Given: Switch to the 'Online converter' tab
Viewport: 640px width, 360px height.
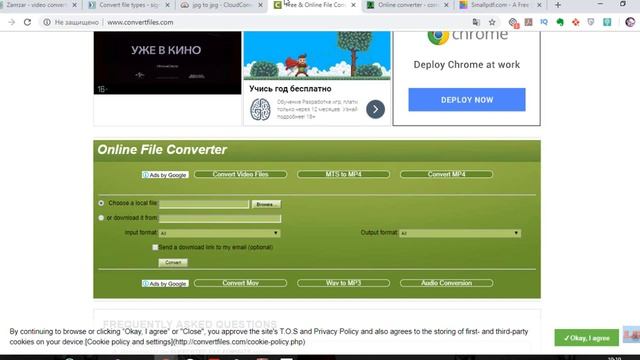Looking at the screenshot, I should tap(407, 5).
